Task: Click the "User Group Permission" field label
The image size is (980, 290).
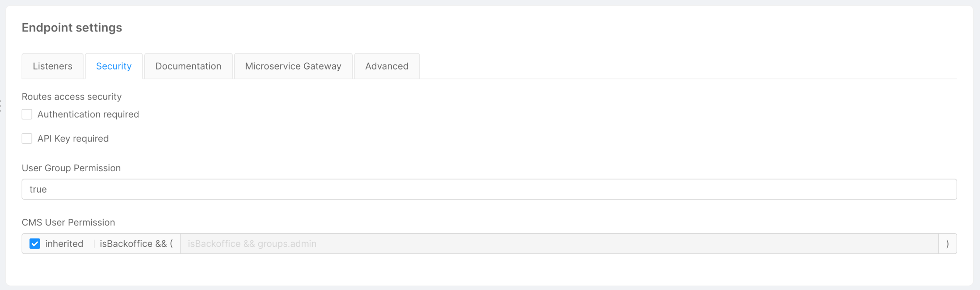Action: pos(71,168)
